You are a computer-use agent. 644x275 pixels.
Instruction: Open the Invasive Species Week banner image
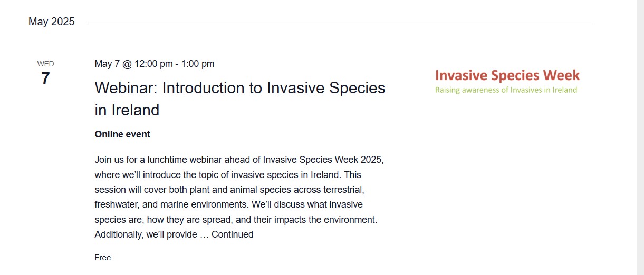pyautogui.click(x=507, y=82)
